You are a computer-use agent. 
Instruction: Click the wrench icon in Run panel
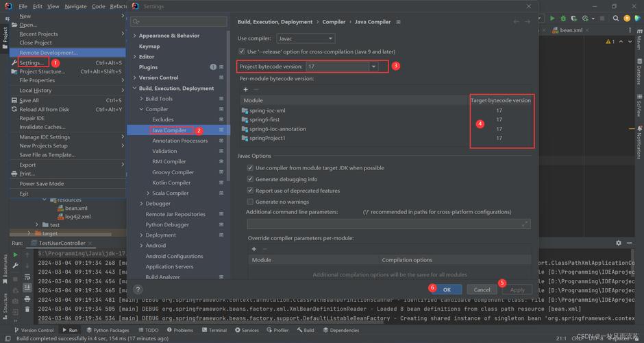point(15,265)
